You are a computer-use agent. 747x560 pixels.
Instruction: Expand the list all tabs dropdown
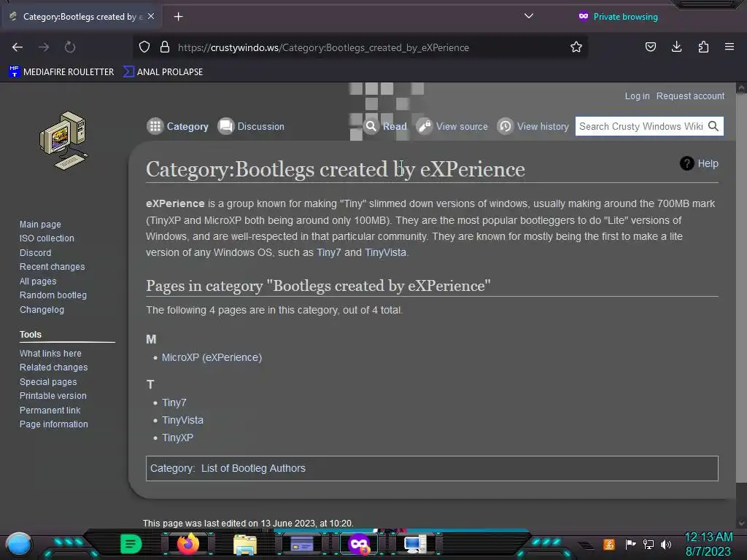(529, 16)
